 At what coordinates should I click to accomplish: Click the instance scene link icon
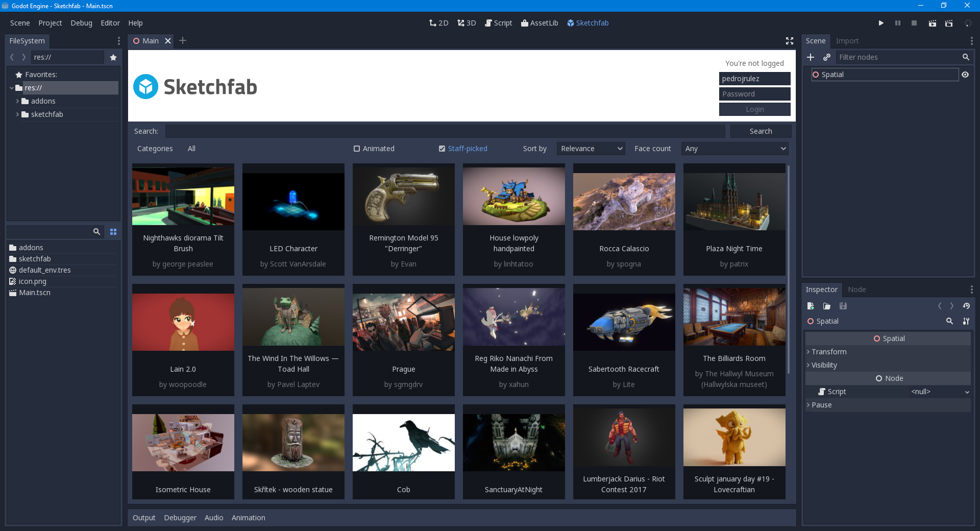[x=827, y=57]
